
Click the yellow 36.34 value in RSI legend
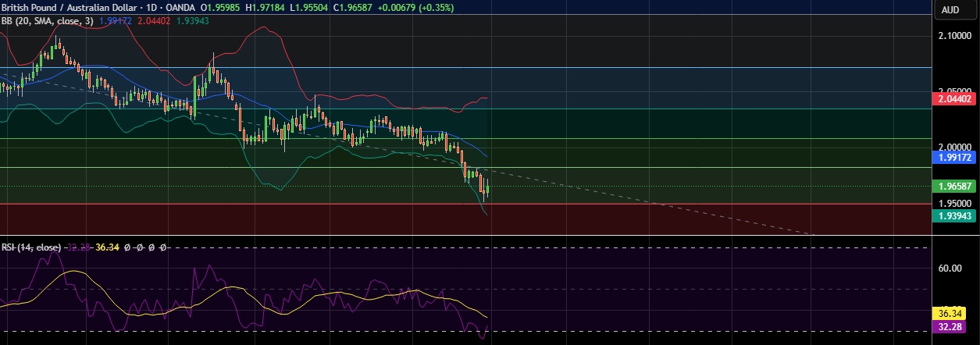tap(106, 247)
